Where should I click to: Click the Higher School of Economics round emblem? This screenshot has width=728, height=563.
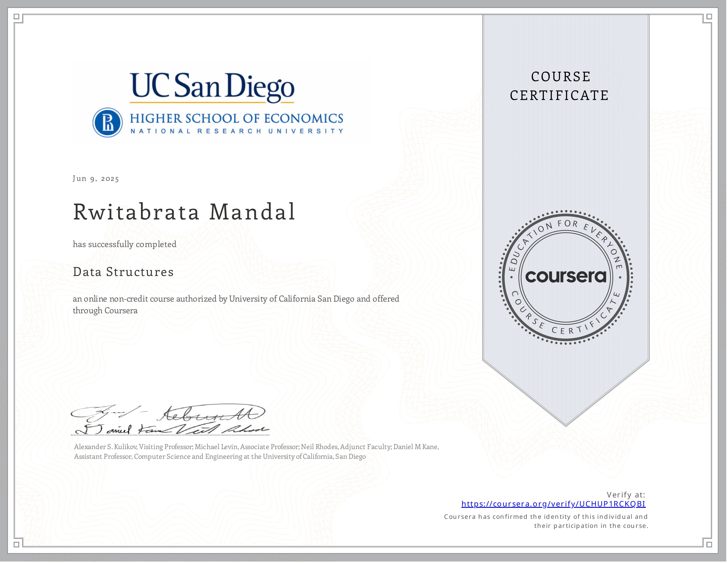(108, 122)
